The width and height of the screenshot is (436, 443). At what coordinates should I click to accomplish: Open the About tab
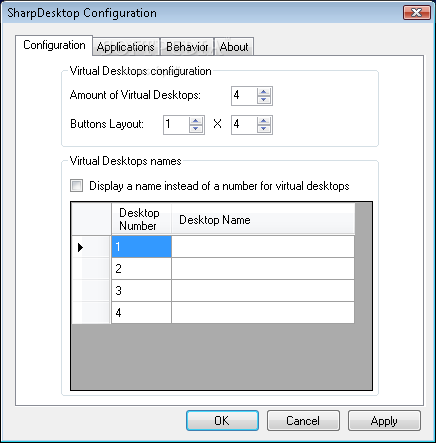pyautogui.click(x=234, y=47)
